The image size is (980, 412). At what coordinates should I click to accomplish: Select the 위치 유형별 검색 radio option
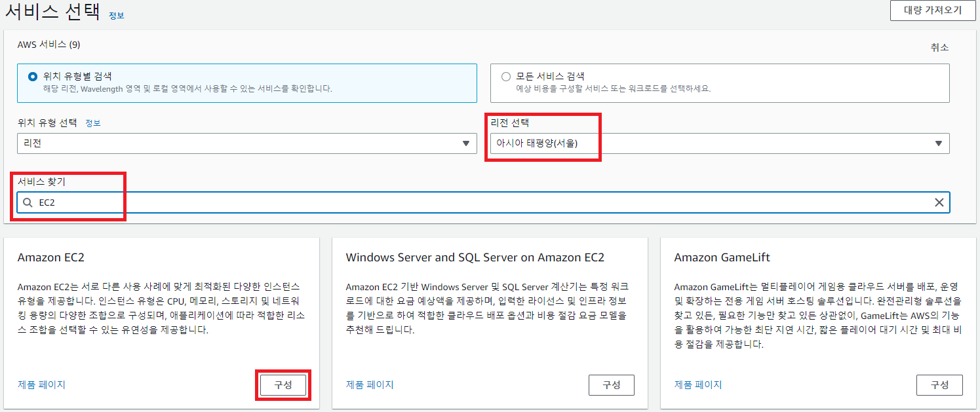click(x=33, y=77)
